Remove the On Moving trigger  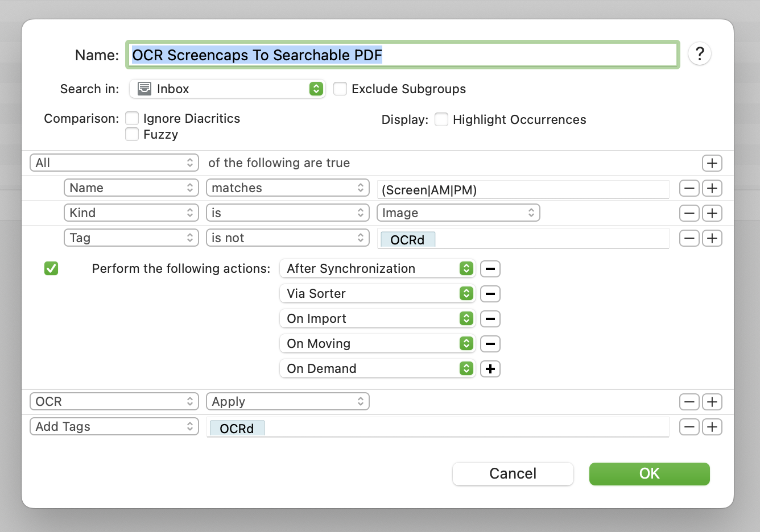coord(490,344)
